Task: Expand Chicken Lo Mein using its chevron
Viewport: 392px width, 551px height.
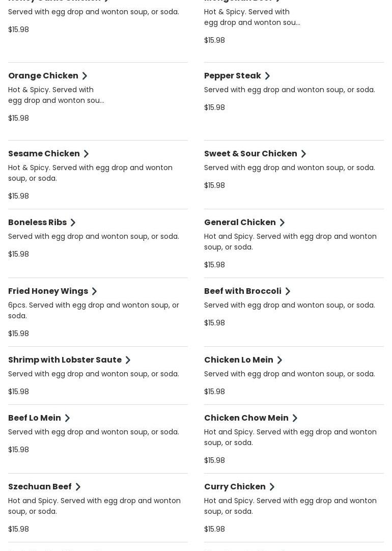Action: 279,360
